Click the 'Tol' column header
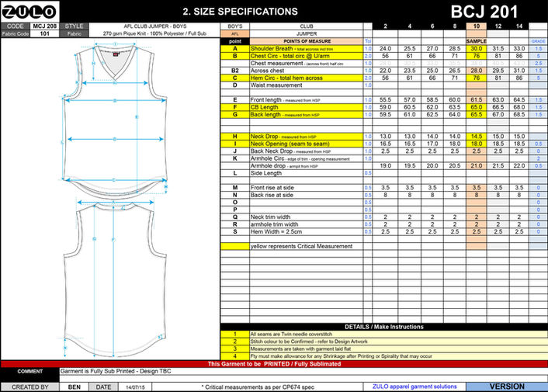 [x=368, y=41]
